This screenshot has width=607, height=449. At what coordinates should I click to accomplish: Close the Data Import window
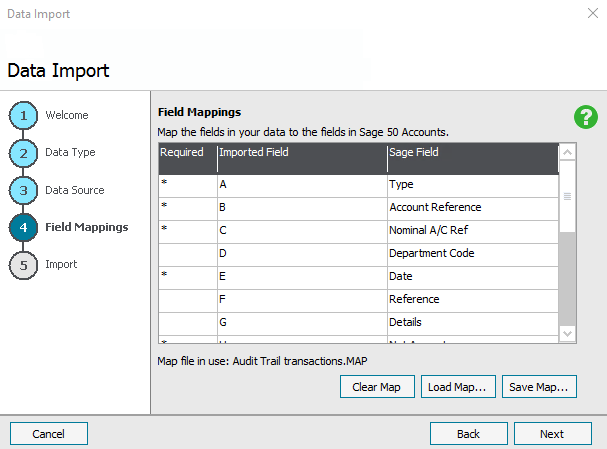(x=590, y=14)
